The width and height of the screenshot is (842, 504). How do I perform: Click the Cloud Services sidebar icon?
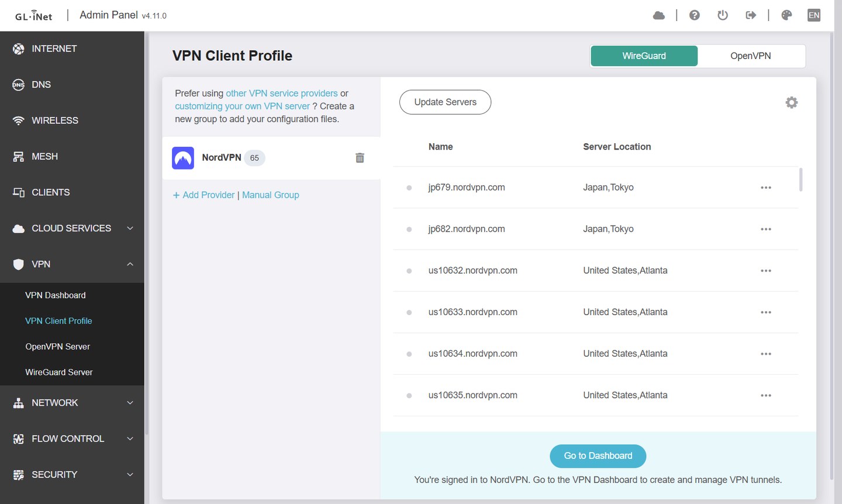click(19, 229)
